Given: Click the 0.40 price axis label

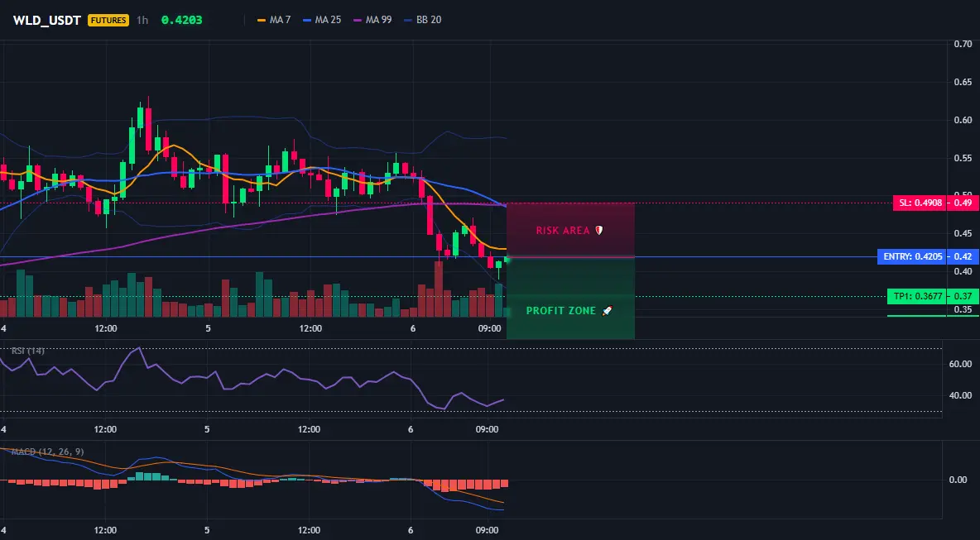Looking at the screenshot, I should pyautogui.click(x=963, y=271).
